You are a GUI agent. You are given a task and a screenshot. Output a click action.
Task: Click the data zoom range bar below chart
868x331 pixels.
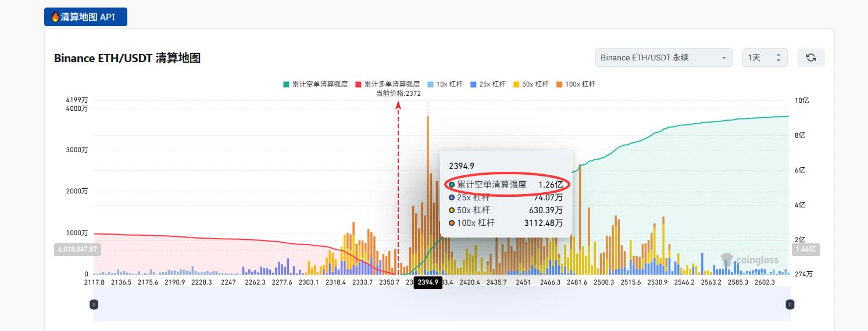(x=442, y=304)
